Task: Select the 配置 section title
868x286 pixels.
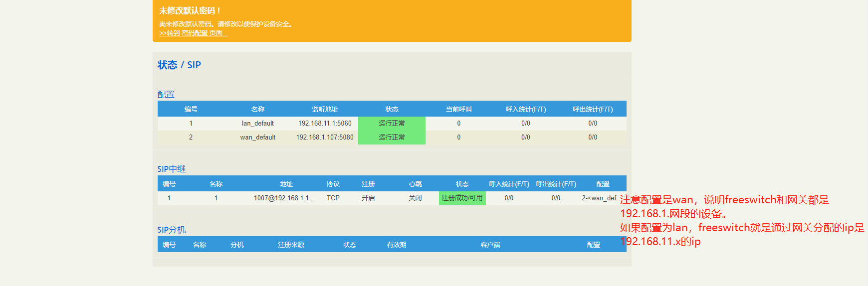Action: [x=166, y=94]
